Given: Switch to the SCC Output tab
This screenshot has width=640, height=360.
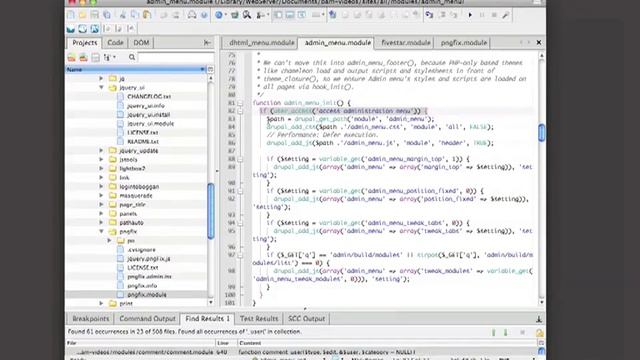Looking at the screenshot, I should tap(306, 318).
